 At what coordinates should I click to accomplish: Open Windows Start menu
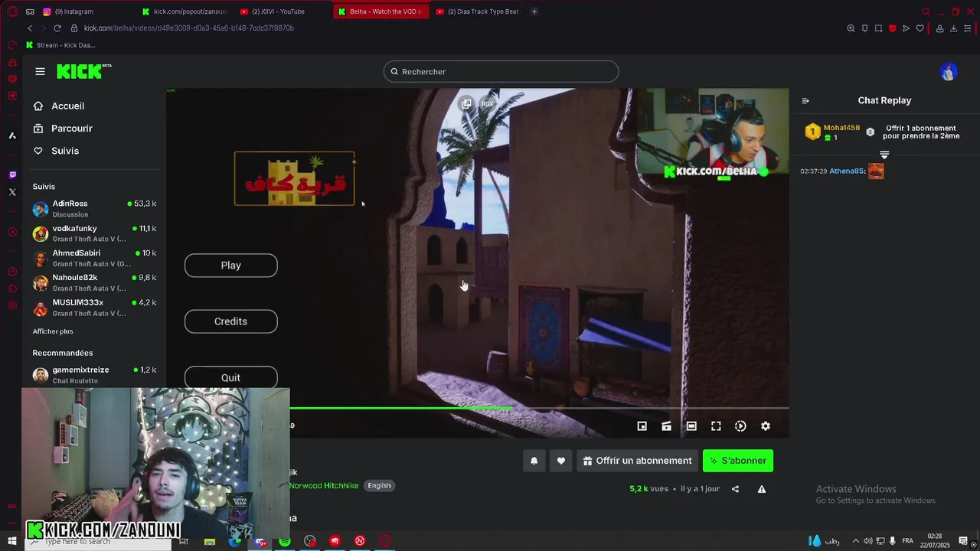point(12,541)
